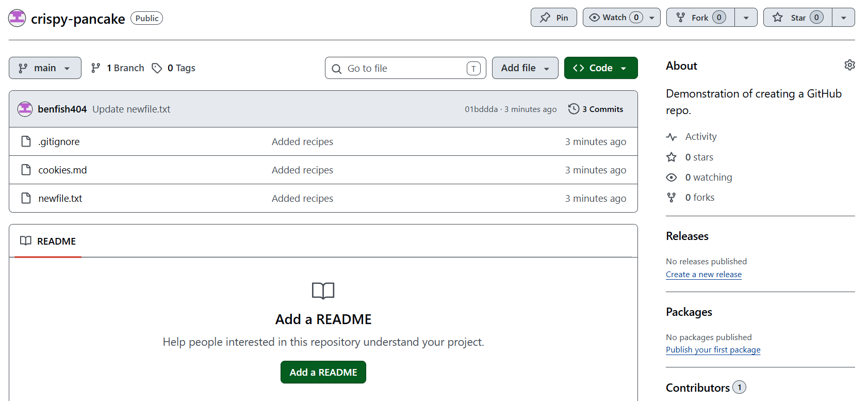Click the file icon beside cookies.md
The width and height of the screenshot is (868, 401).
(x=26, y=170)
